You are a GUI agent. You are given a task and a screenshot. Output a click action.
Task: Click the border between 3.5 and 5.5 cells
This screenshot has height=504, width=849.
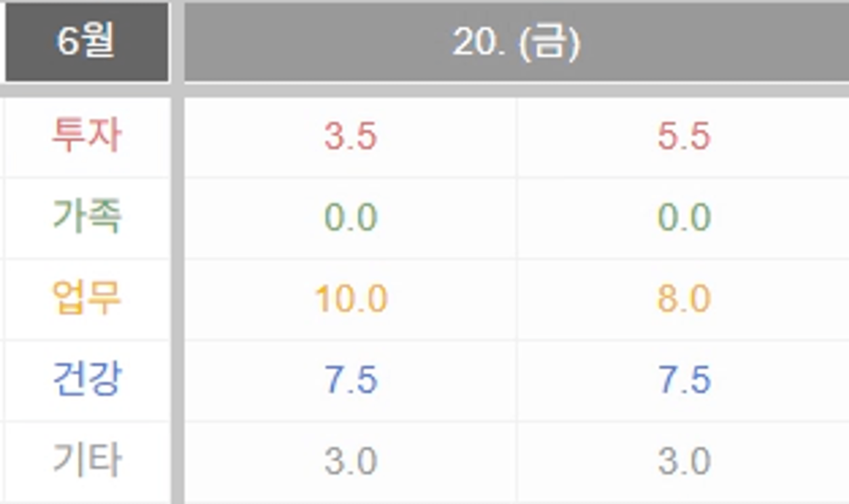(516, 137)
